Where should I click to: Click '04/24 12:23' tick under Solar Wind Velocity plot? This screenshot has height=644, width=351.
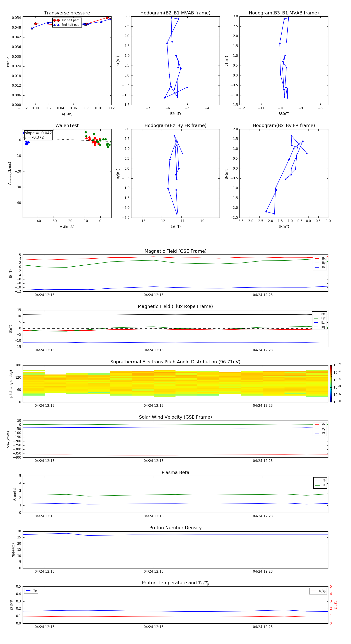(262, 461)
